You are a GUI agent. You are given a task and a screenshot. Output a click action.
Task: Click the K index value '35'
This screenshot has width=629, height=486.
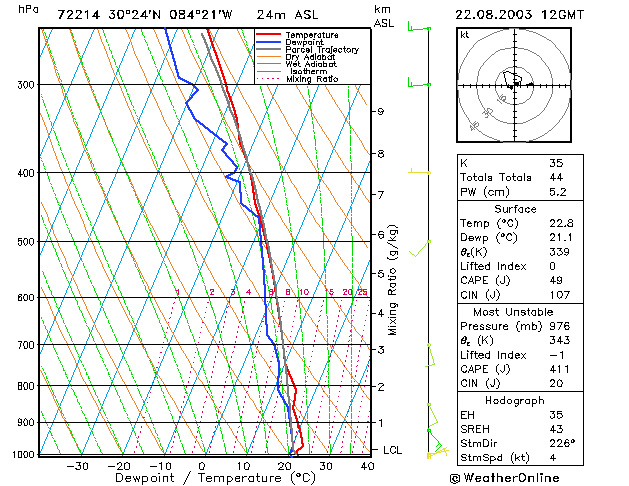point(556,163)
